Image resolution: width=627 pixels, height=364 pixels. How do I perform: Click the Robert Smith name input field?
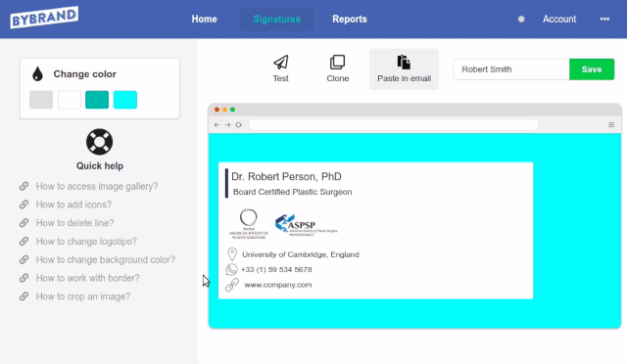pos(511,69)
